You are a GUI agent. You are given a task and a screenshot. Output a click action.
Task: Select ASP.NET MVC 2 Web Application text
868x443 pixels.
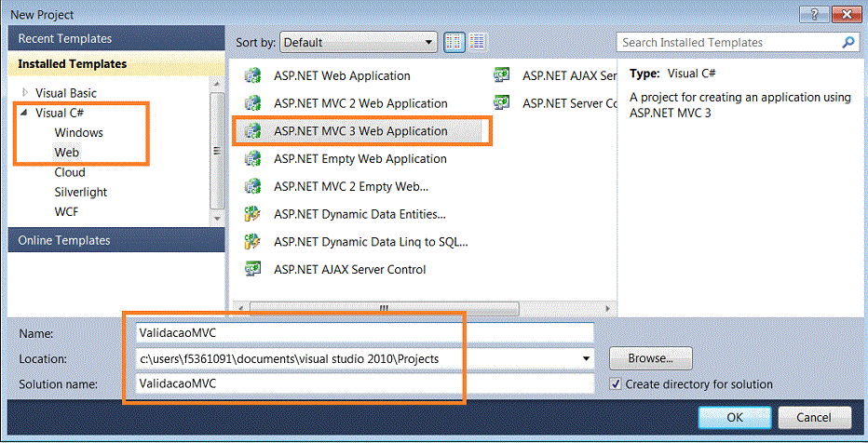360,104
